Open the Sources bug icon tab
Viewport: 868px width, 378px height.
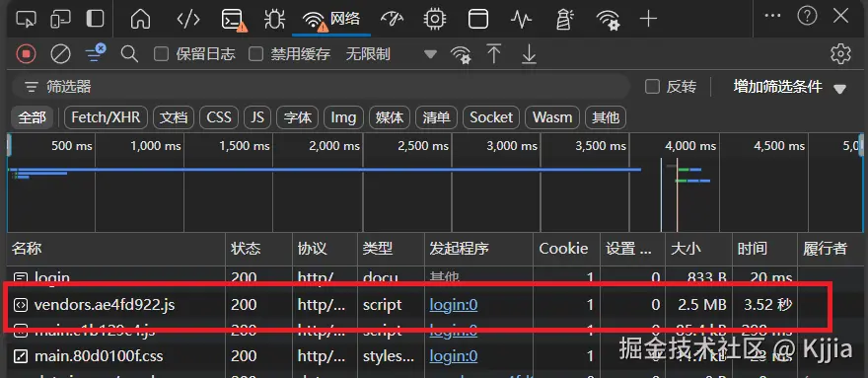coord(274,20)
